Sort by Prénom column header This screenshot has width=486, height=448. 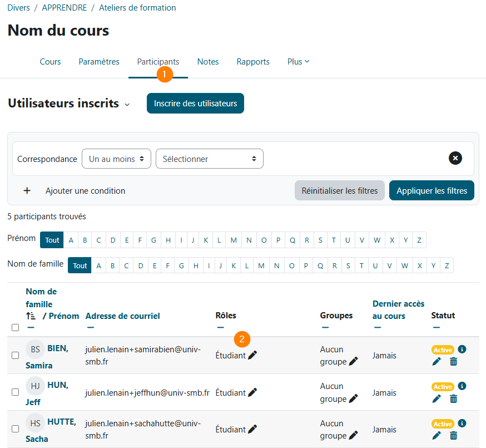pyautogui.click(x=64, y=316)
